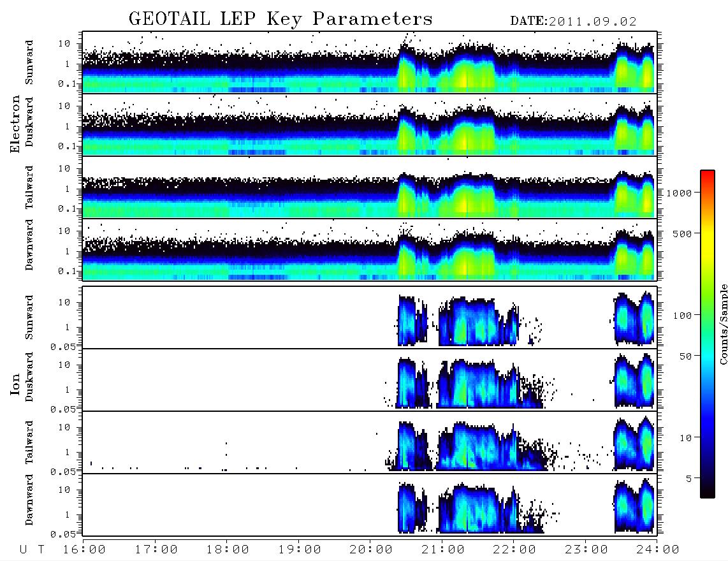Click the "50" color scale tick
The image size is (728, 561).
tap(685, 356)
